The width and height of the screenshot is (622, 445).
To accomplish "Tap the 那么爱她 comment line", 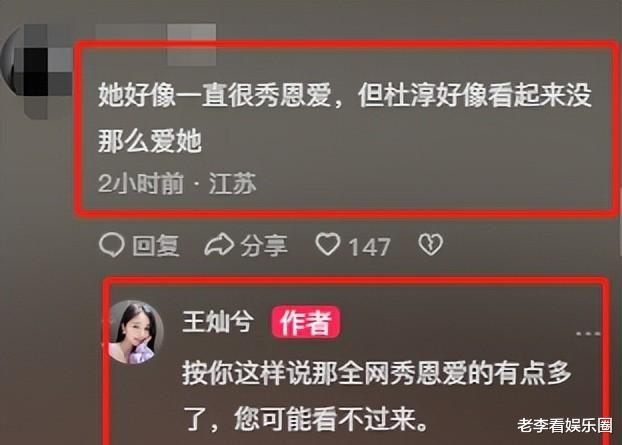I will (x=150, y=142).
